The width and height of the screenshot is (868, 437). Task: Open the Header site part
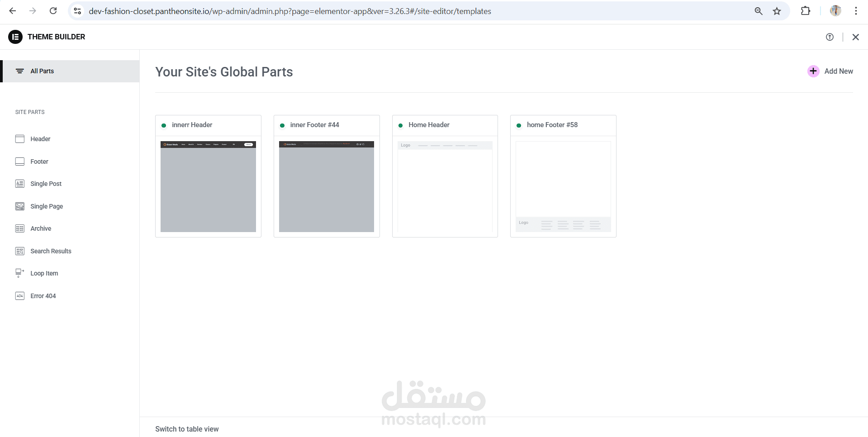40,139
